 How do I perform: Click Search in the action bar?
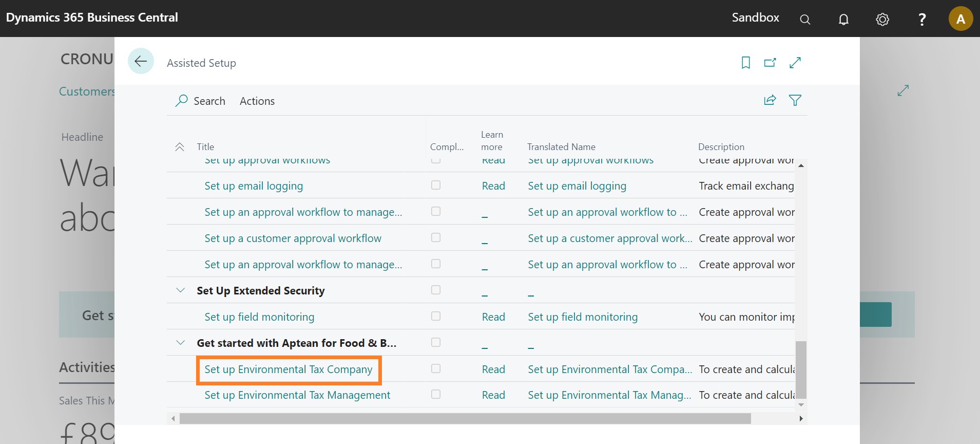(x=201, y=101)
